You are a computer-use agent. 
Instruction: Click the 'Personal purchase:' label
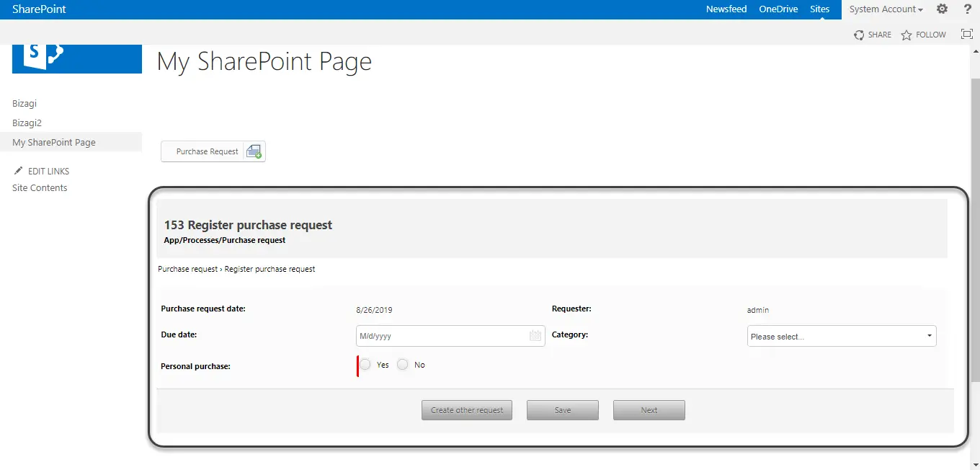click(195, 366)
